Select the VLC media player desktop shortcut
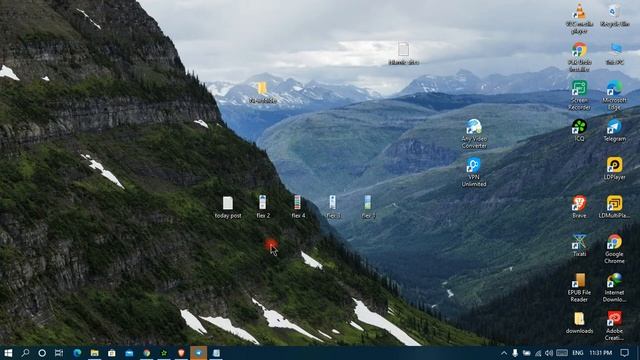This screenshot has height=360, width=640. tap(579, 17)
